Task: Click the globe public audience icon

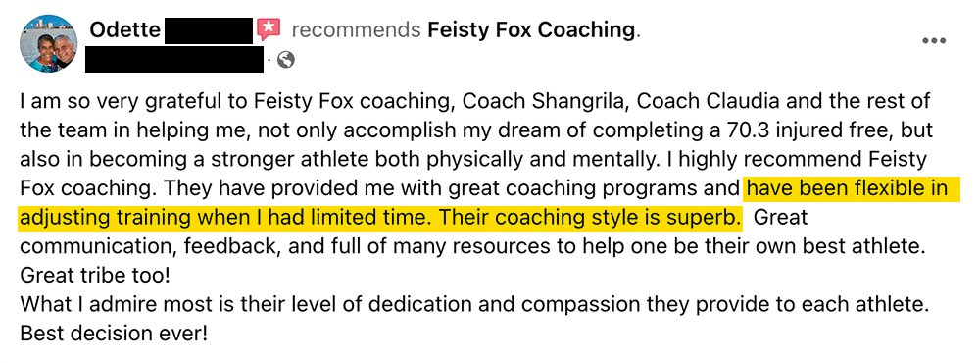Action: coord(286,60)
